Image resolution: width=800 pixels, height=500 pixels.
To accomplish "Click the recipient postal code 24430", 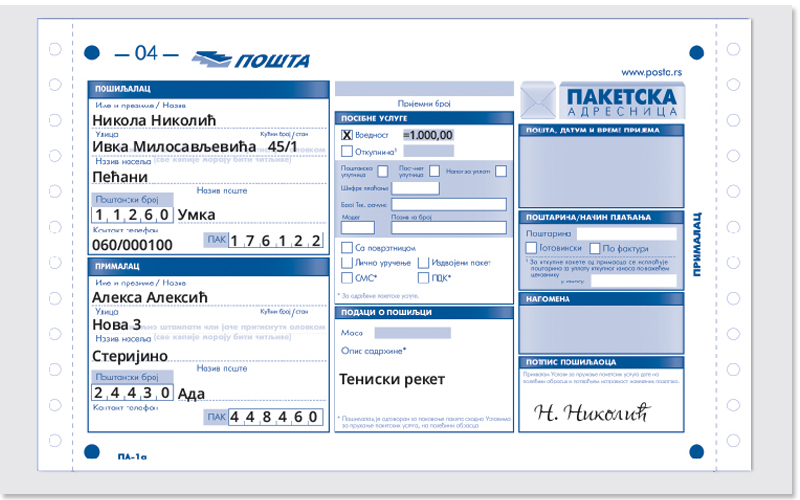I will (x=133, y=392).
